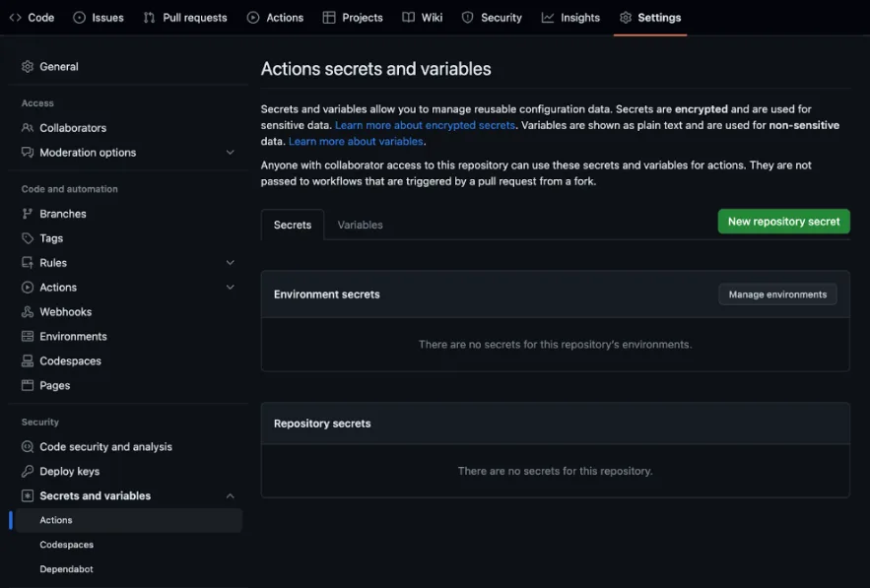Click the Issues circle-dot icon

point(80,18)
